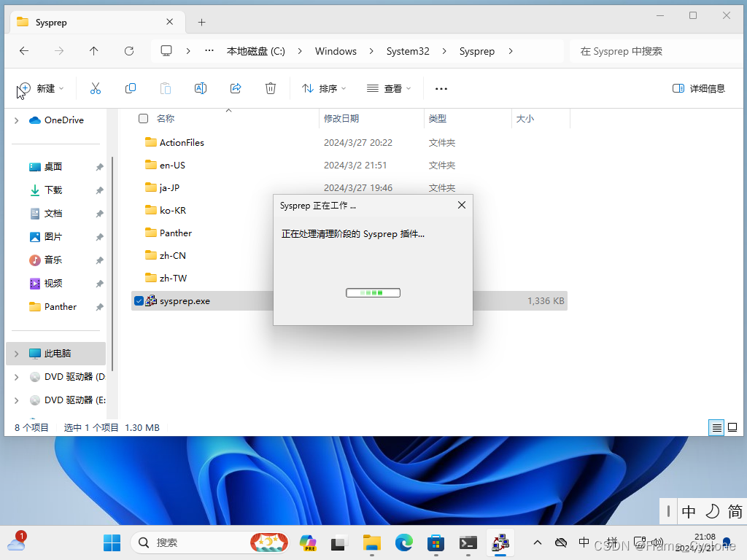
Task: Sort by 大小 column header
Action: (x=525, y=118)
